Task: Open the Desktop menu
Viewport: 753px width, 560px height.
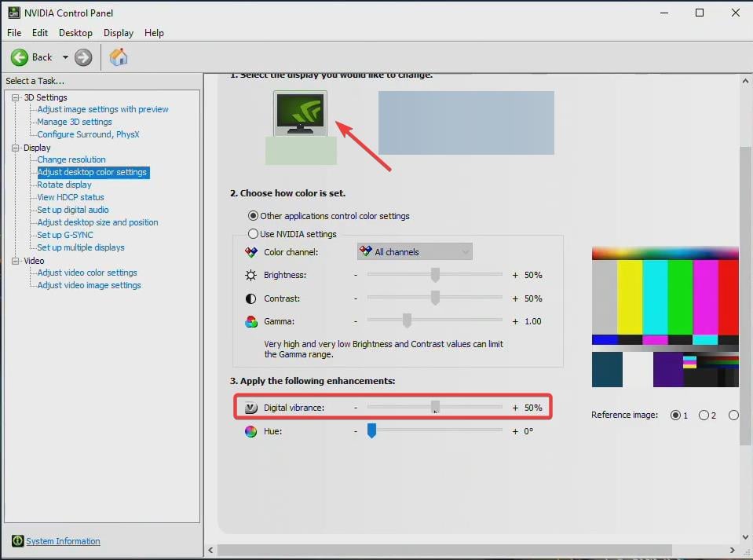Action: click(75, 33)
